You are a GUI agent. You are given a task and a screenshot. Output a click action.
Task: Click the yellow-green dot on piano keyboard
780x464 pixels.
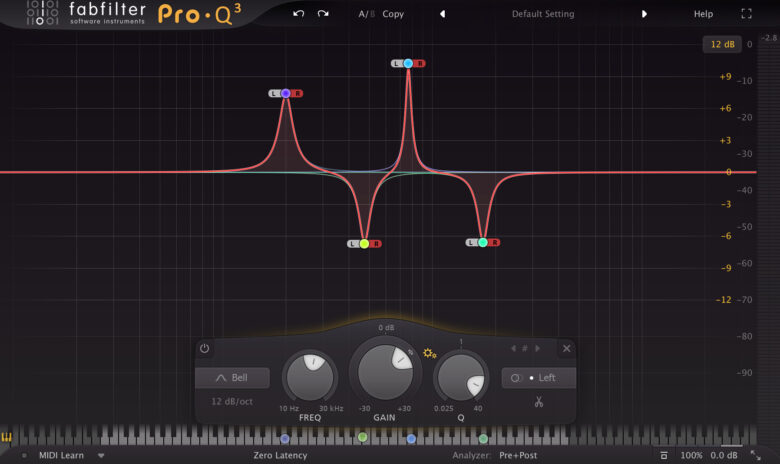click(x=363, y=437)
